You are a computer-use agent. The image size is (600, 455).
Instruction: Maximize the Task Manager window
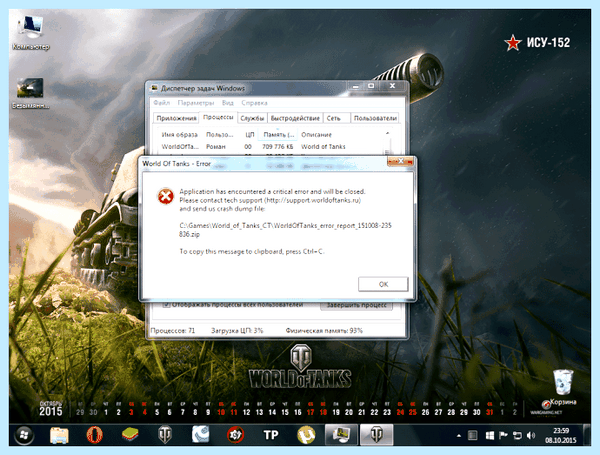point(371,86)
